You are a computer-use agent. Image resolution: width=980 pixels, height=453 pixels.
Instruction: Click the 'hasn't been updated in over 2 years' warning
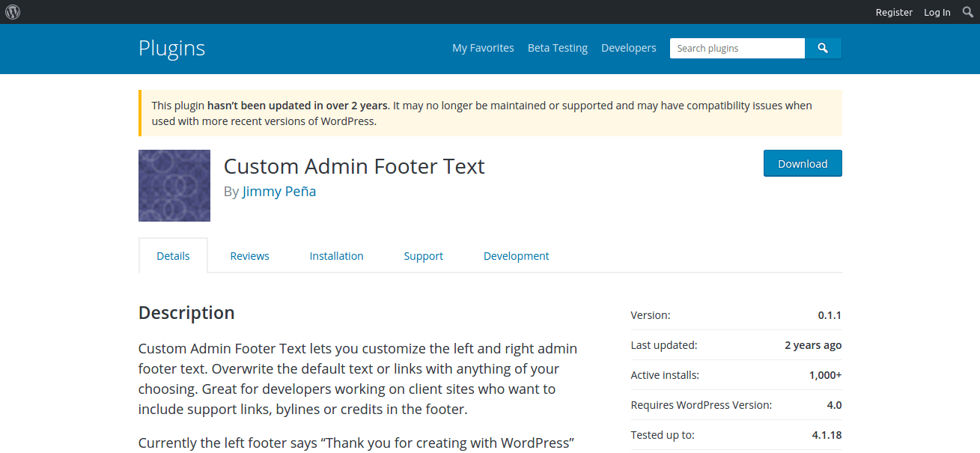tap(297, 106)
